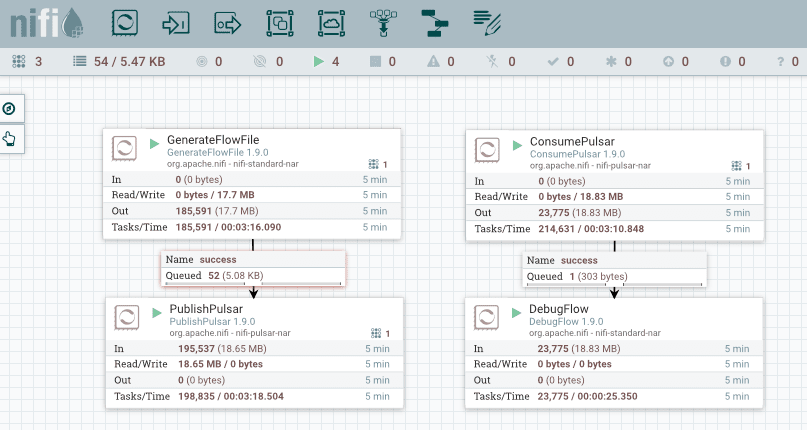Viewport: 807px width, 430px height.
Task: Select the Input Port toolbar icon
Action: pos(176,23)
